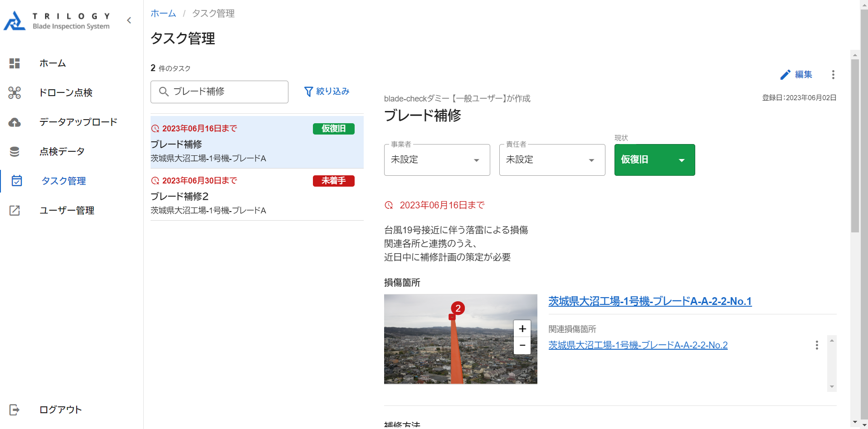Open ホーム in the sidebar
Screen dimensions: 868x429
pos(53,63)
